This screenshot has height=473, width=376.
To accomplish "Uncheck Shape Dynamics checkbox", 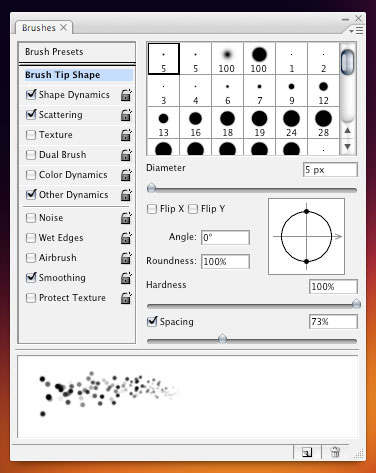I will pyautogui.click(x=31, y=95).
